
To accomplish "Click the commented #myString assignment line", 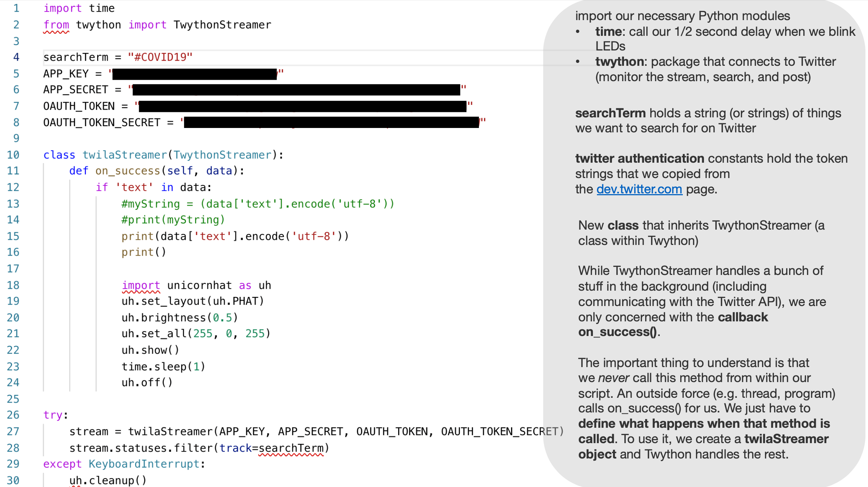I will [x=258, y=204].
